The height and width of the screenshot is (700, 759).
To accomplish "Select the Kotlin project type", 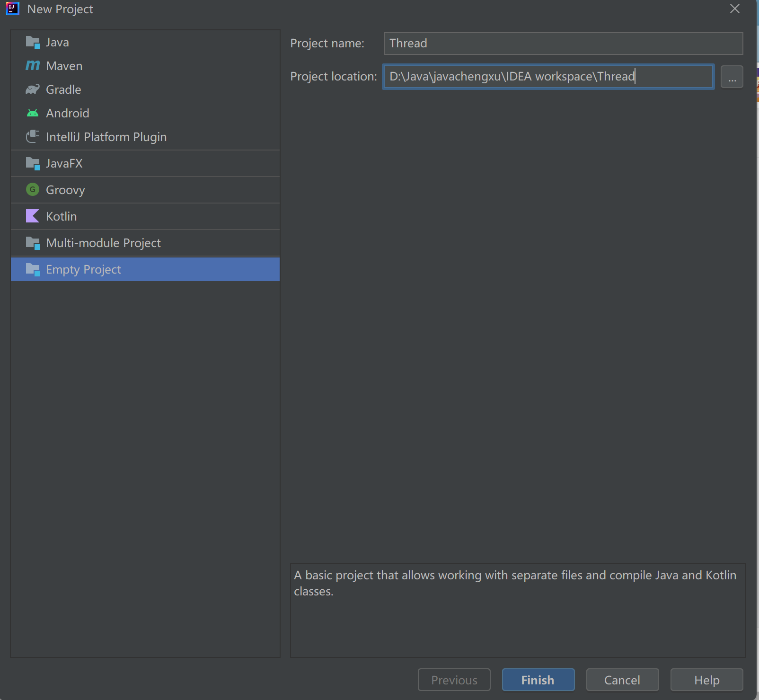I will tap(145, 216).
